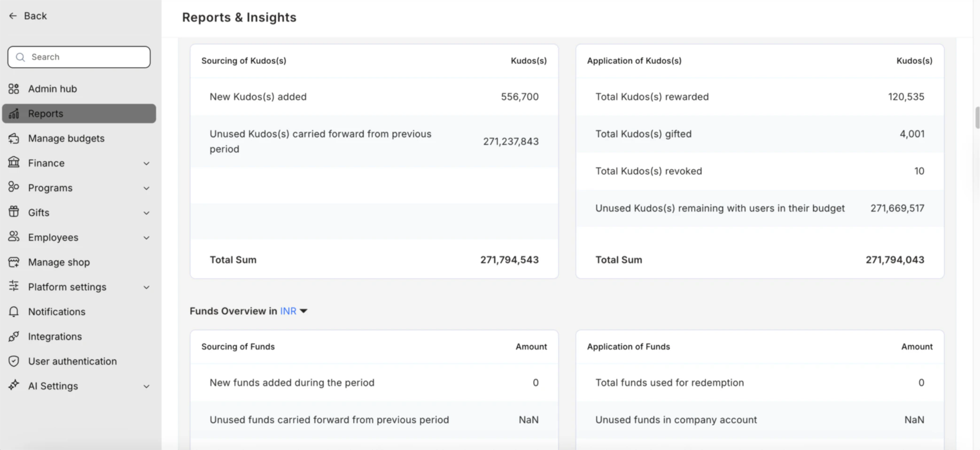The height and width of the screenshot is (450, 980).
Task: Click the Finance bank icon
Action: (14, 163)
